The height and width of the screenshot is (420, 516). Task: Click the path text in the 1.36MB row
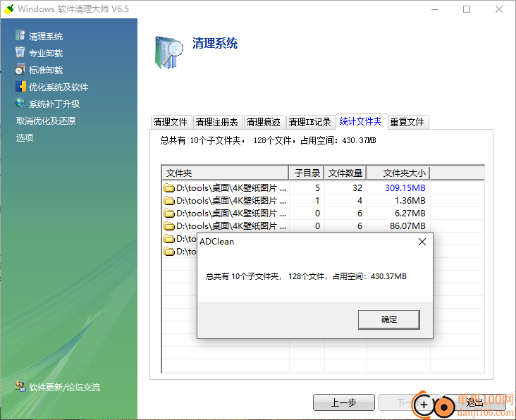pyautogui.click(x=231, y=201)
